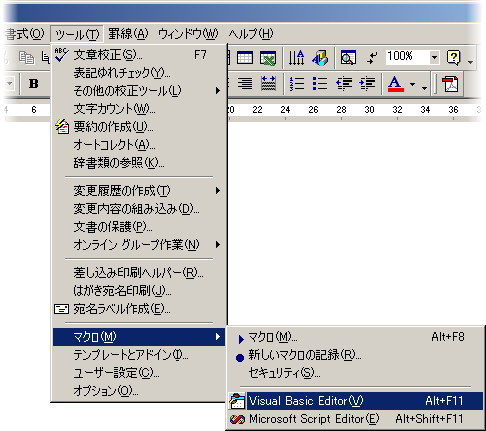The height and width of the screenshot is (431, 486).
Task: Open マクロ(M)... Alt+F8 in submenu
Action: click(x=355, y=337)
